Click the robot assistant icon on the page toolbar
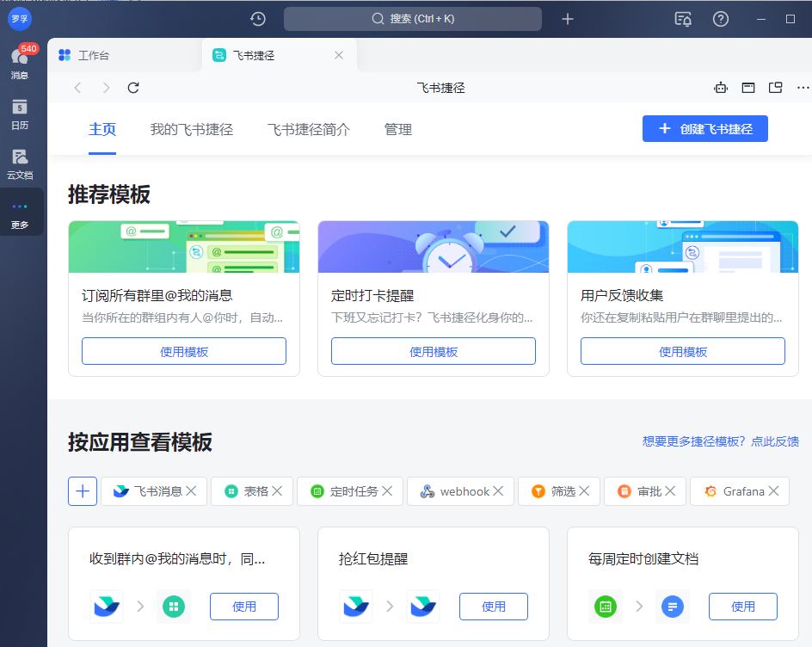Image resolution: width=812 pixels, height=647 pixels. coord(721,87)
